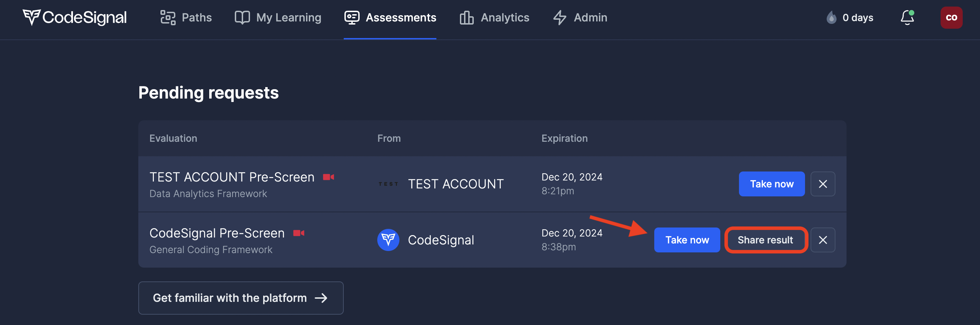The image size is (980, 325).
Task: Click the TEST sender logo
Action: click(x=388, y=184)
